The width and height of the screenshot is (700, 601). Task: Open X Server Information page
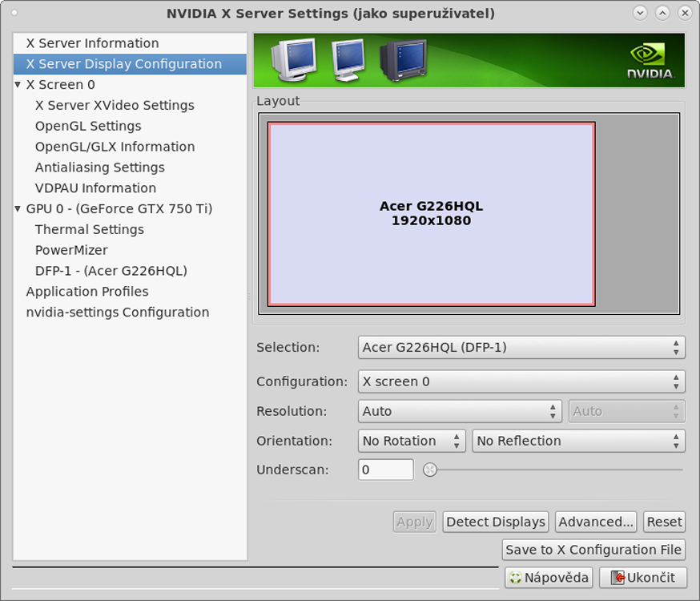(130, 43)
